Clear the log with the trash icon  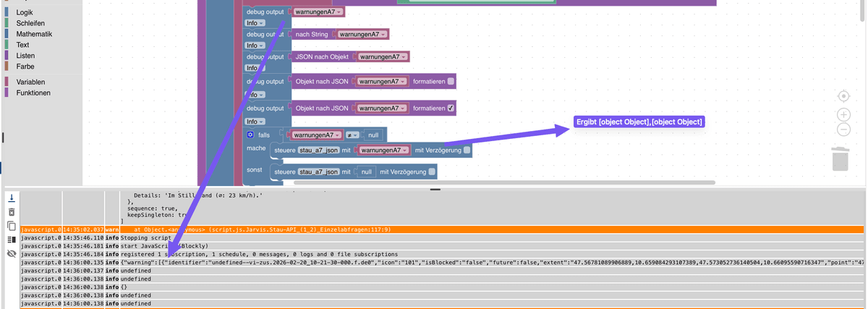coord(11,212)
